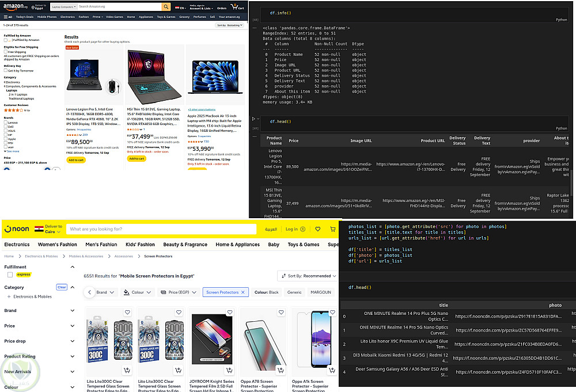This screenshot has height=392, width=576.
Task: Click the Deliver to Egypt location icon
Action: pos(33,7)
